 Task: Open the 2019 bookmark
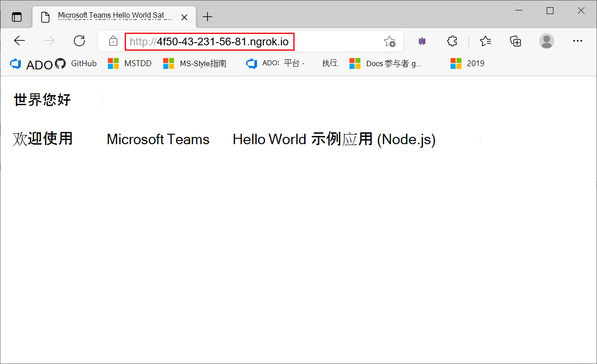tap(467, 63)
